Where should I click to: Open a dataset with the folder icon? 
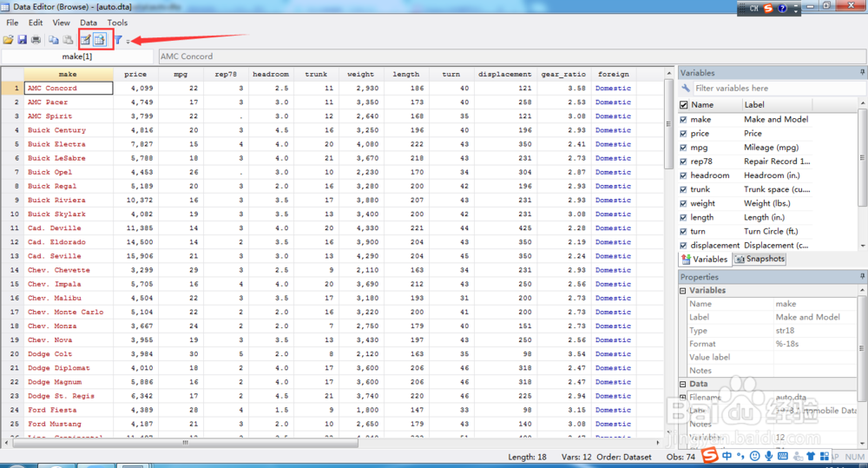click(x=9, y=40)
